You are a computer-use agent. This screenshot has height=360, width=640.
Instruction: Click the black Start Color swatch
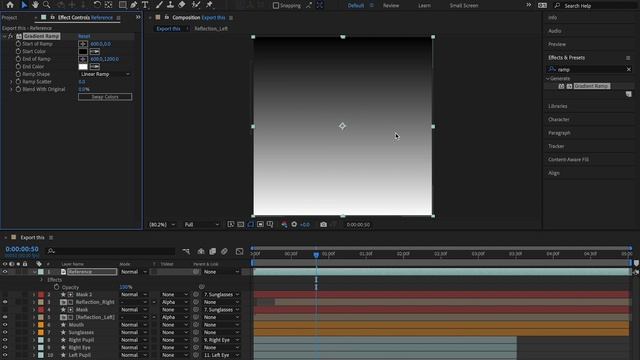pos(83,51)
